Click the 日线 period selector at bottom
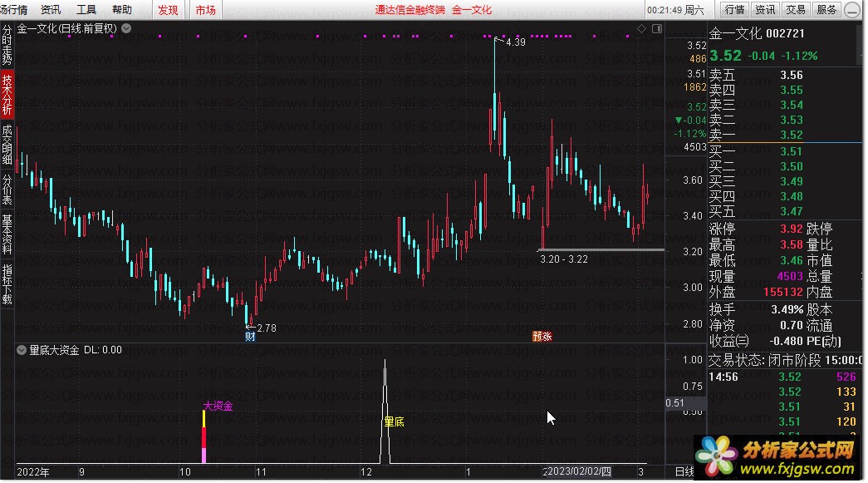The height and width of the screenshot is (483, 868). [x=684, y=471]
